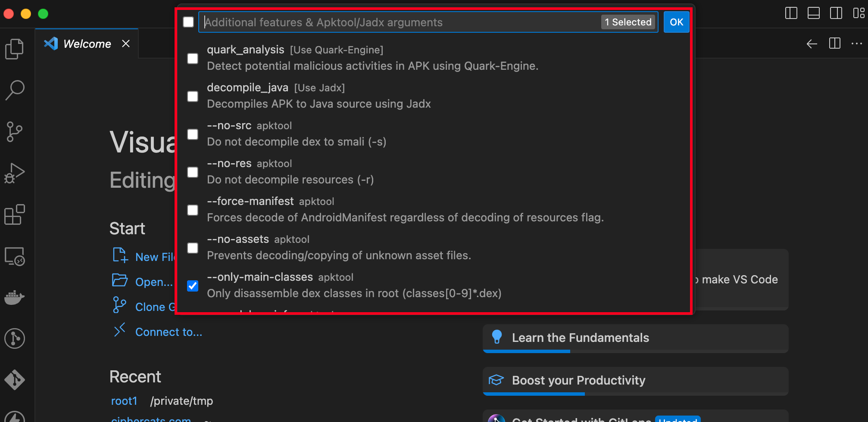Check the decompile_java option
Image resolution: width=868 pixels, height=422 pixels.
[x=193, y=96]
